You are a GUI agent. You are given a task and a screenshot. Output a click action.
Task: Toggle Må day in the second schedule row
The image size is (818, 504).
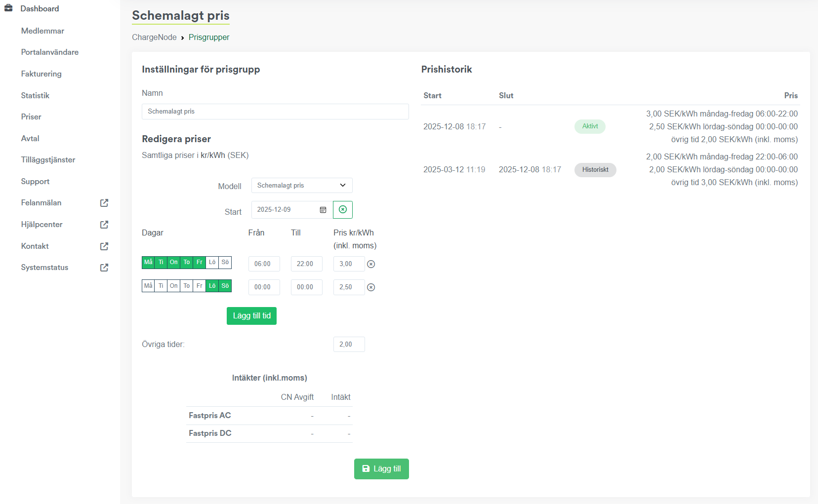pyautogui.click(x=148, y=286)
